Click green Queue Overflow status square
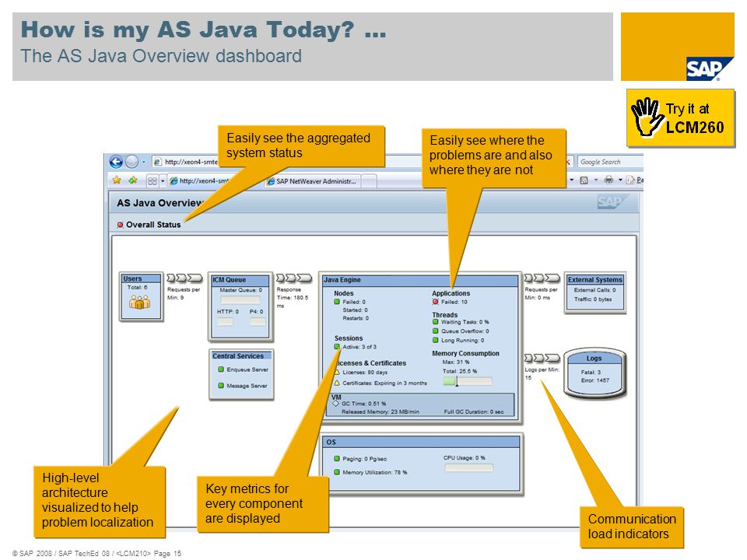 click(436, 331)
